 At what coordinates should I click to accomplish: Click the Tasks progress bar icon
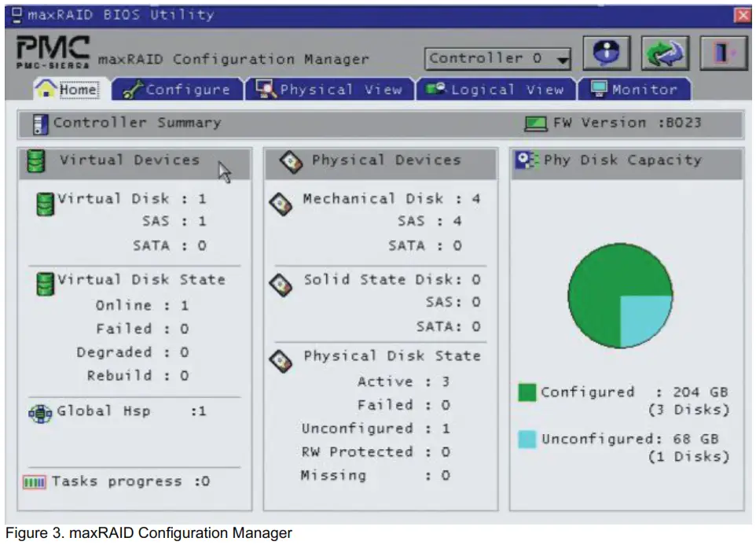pos(35,482)
